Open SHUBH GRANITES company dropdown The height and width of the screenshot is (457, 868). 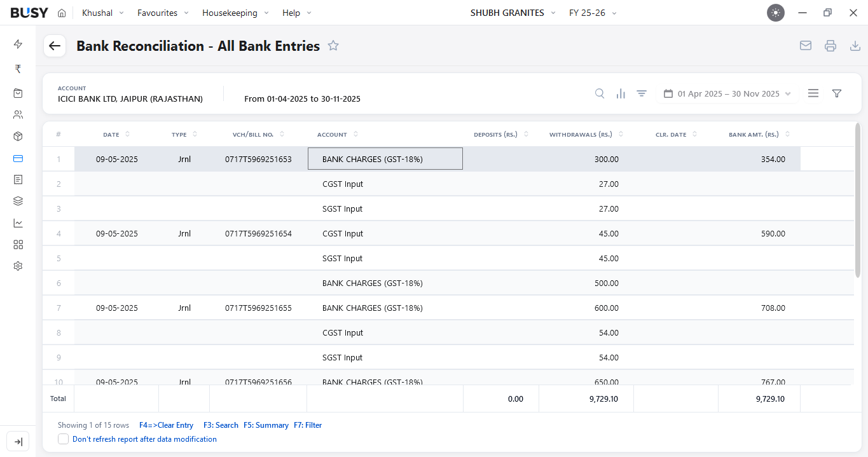[513, 13]
